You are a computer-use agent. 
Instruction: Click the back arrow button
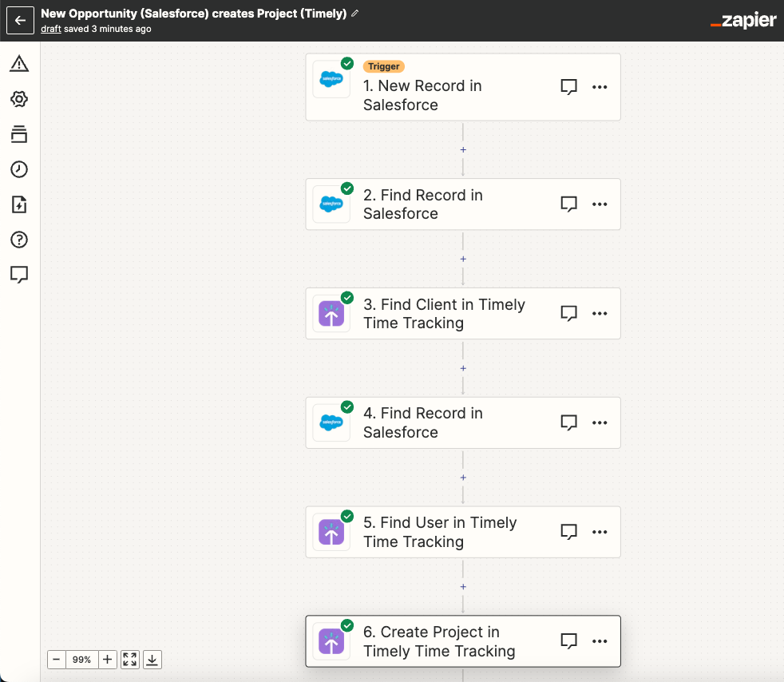click(x=20, y=21)
